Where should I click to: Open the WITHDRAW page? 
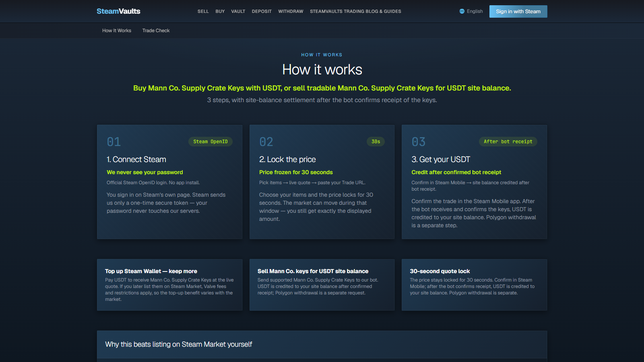(291, 11)
